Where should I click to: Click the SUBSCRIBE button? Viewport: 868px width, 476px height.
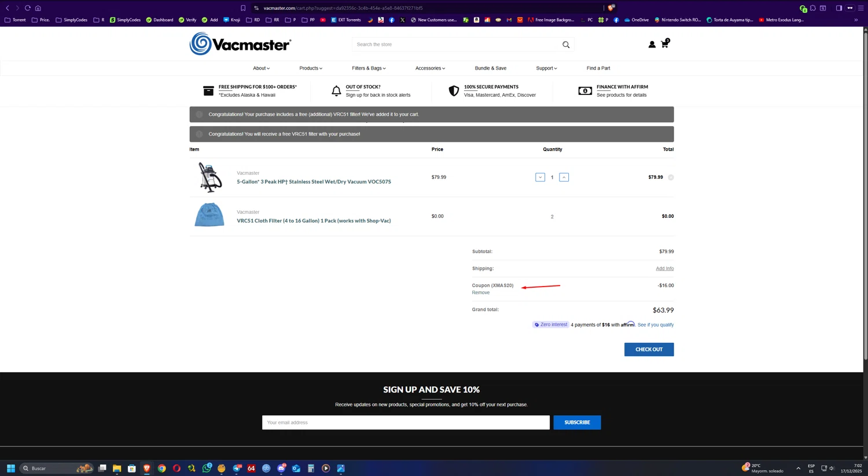[x=577, y=422]
